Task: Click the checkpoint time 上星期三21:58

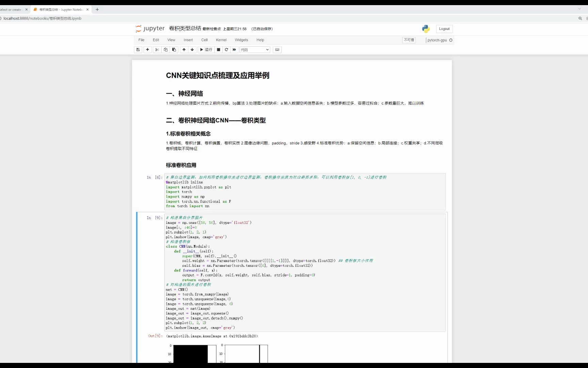Action: pos(234,29)
